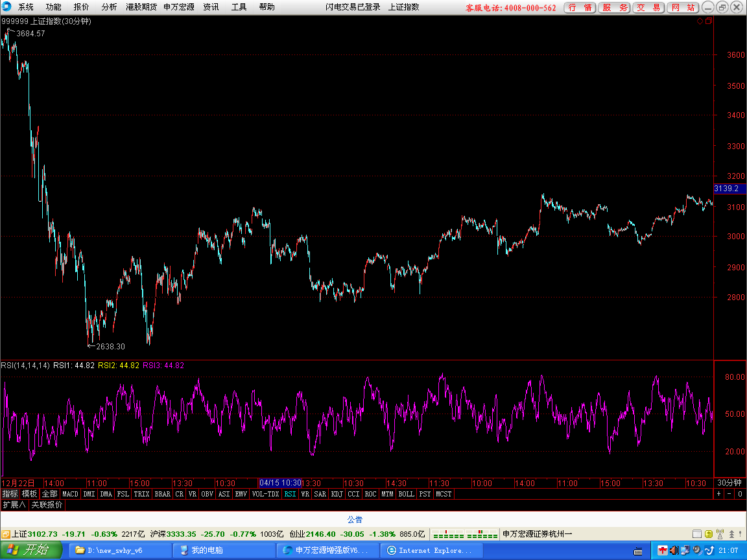The image size is (747, 560).
Task: Click the on-screen keyboard icon in the taskbar
Action: click(638, 552)
